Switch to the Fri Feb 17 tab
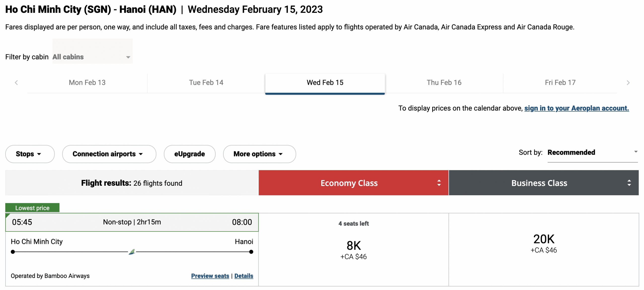The width and height of the screenshot is (644, 290). pos(560,83)
